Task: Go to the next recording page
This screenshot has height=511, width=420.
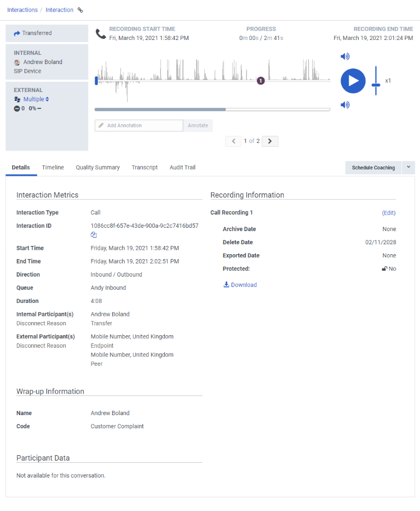Action: [270, 141]
